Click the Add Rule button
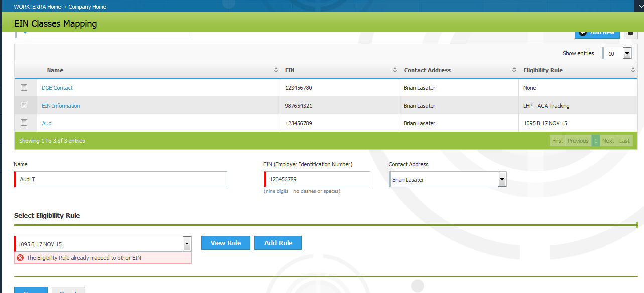 click(278, 243)
